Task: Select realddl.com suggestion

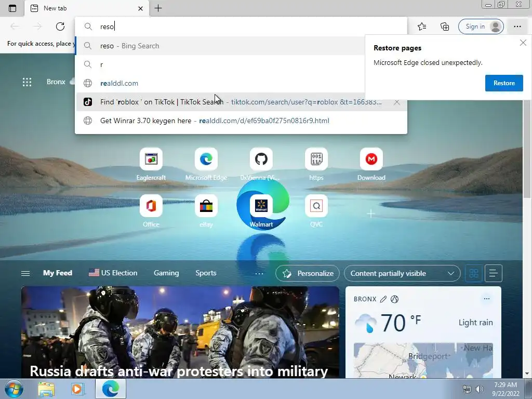Action: coord(220,83)
